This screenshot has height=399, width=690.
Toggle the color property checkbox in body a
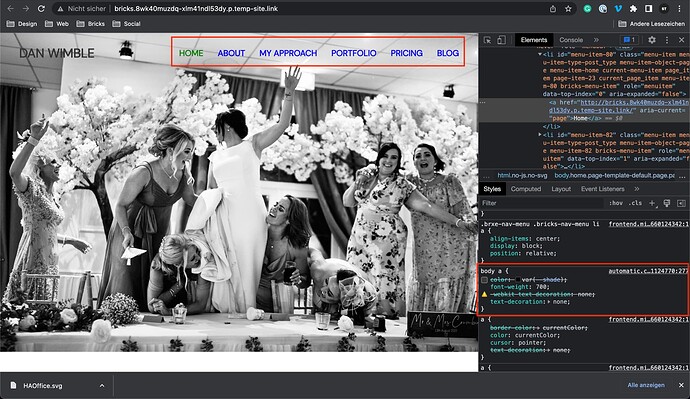pos(484,280)
